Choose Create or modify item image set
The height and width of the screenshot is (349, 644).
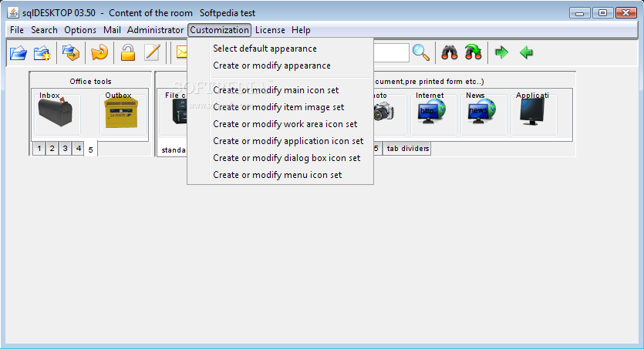pos(280,107)
